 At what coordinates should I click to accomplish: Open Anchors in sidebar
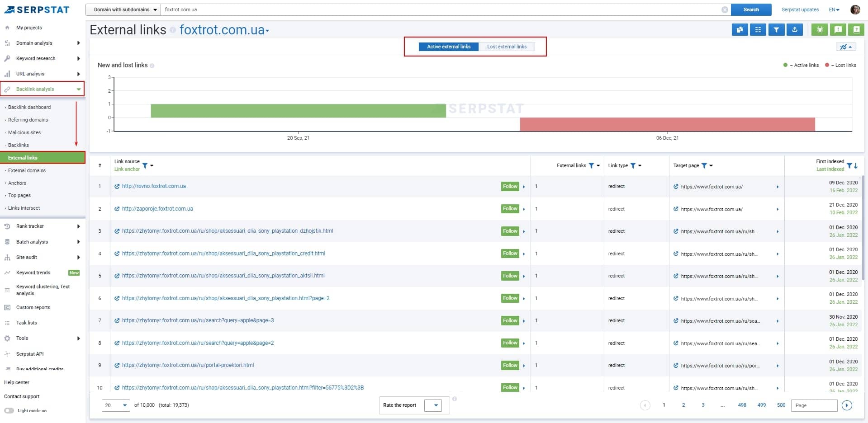pyautogui.click(x=17, y=183)
